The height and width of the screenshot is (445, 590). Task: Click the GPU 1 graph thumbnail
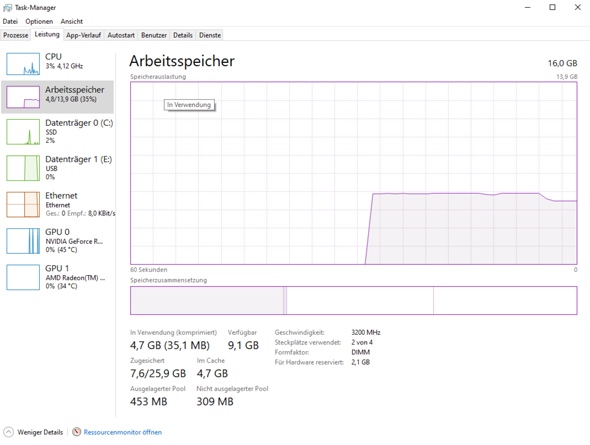pyautogui.click(x=23, y=277)
